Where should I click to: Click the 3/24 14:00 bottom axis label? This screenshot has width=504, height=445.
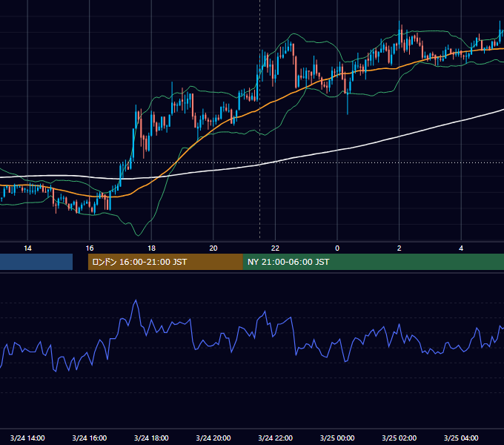click(x=27, y=438)
